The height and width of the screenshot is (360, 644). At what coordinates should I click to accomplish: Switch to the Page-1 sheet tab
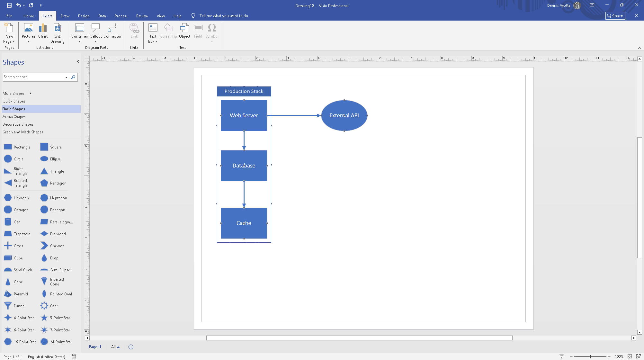[95, 347]
